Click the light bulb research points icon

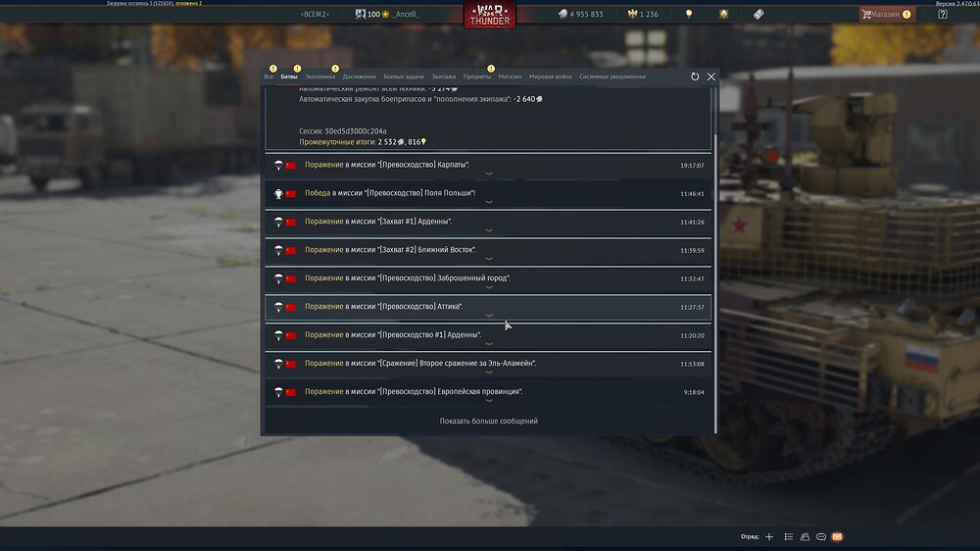689,14
